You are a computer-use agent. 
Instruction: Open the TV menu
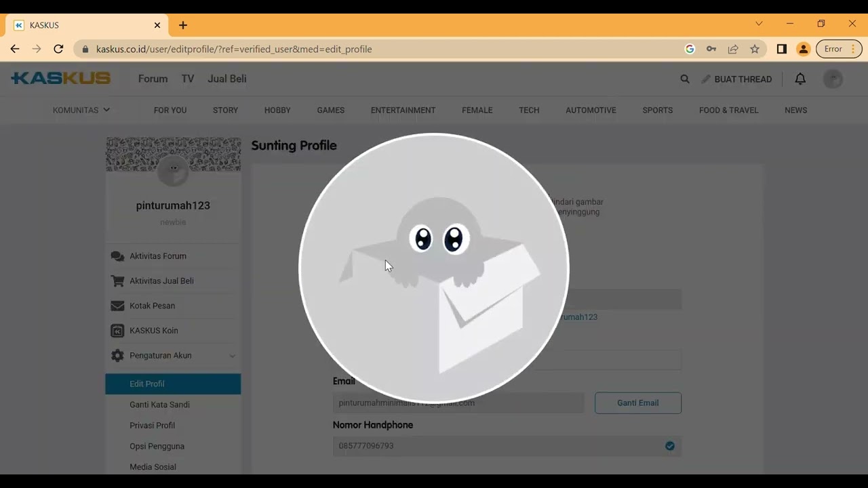[x=188, y=79]
